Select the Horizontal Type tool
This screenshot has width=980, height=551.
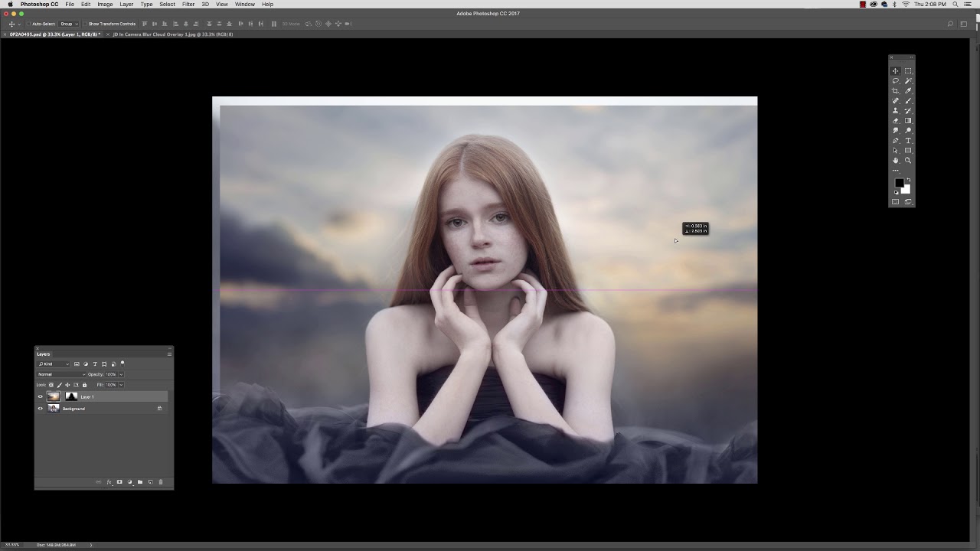908,141
